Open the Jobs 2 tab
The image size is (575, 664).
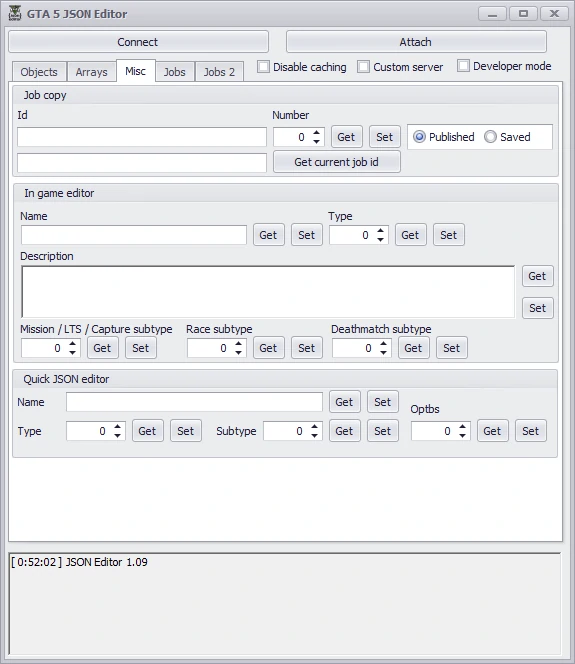pyautogui.click(x=219, y=72)
